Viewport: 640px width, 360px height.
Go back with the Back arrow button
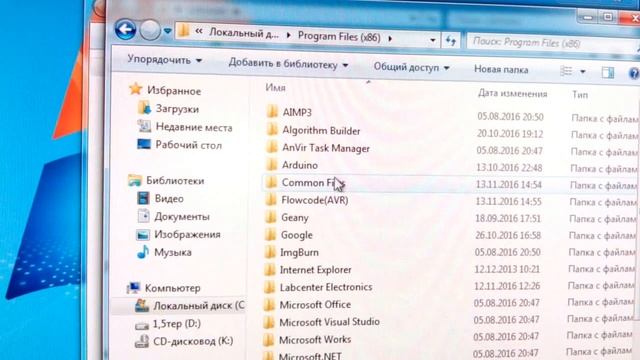pyautogui.click(x=125, y=29)
